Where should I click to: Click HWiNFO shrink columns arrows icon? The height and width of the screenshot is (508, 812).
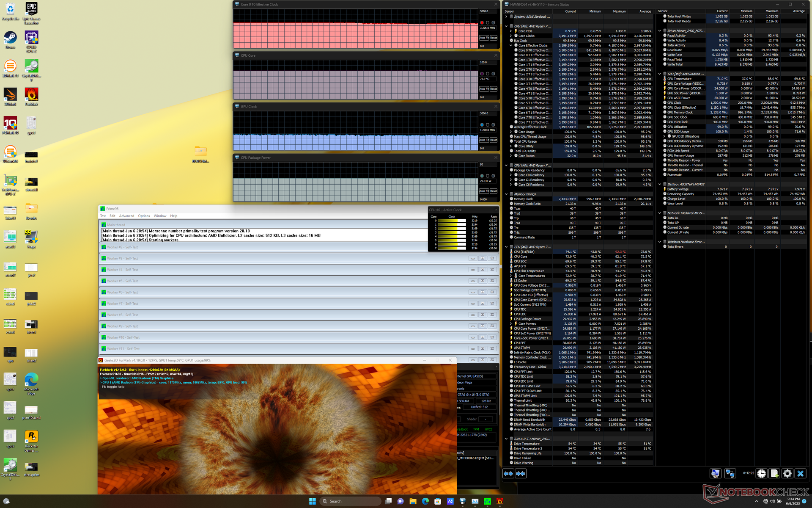(521, 474)
